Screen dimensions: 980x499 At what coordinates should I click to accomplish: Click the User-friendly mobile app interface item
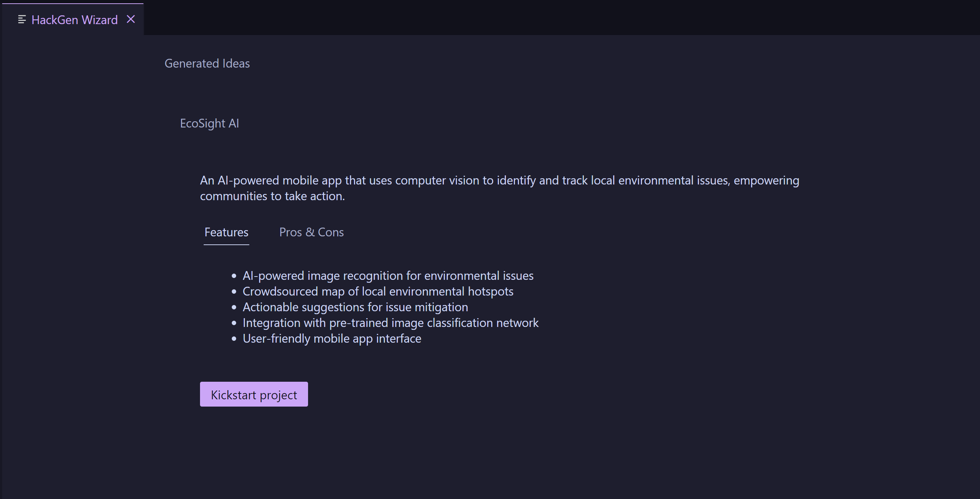[332, 339]
